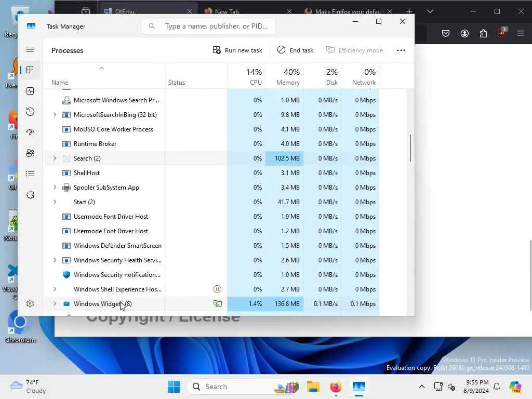The height and width of the screenshot is (399, 532).
Task: Expand the MicrosoftSearchInBing (32 bit) row
Action: click(x=55, y=115)
